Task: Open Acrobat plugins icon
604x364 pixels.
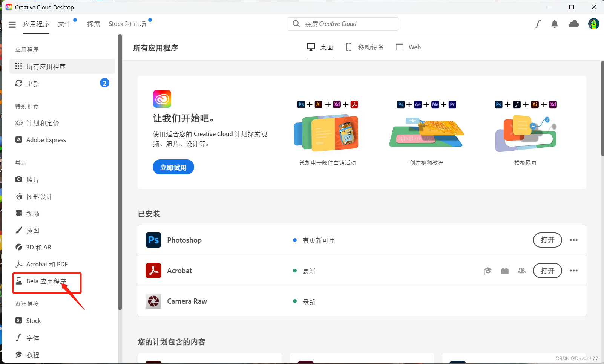Action: (505, 271)
